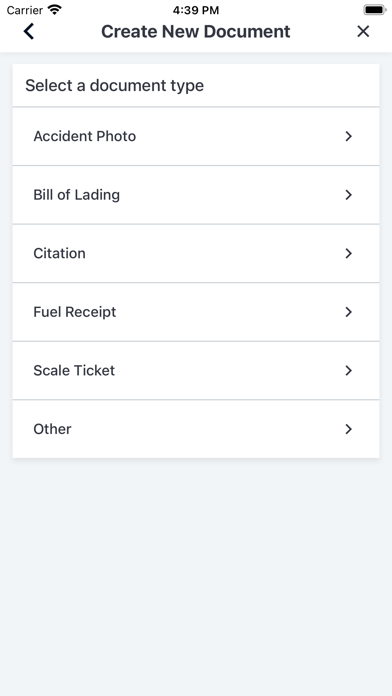392x696 pixels.
Task: Select Accident Photo document type
Action: pyautogui.click(x=196, y=136)
